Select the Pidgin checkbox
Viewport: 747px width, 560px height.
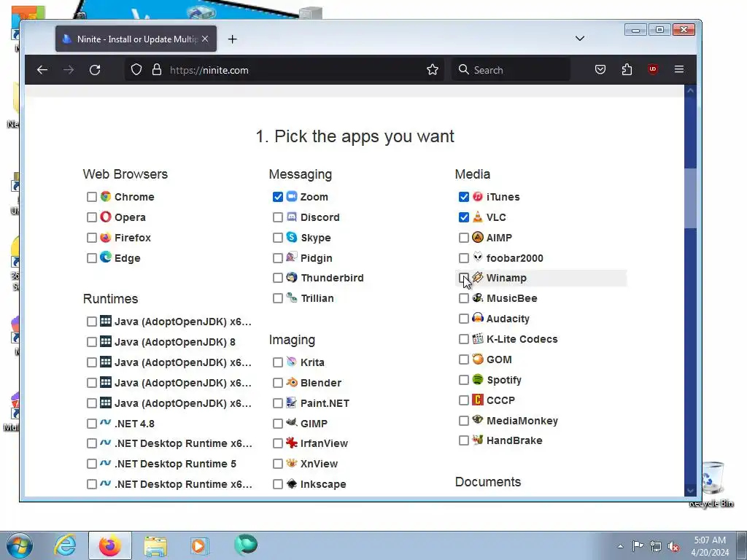pos(278,258)
